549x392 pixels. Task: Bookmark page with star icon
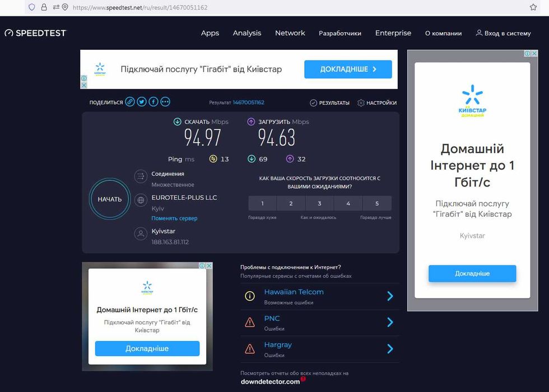point(533,7)
